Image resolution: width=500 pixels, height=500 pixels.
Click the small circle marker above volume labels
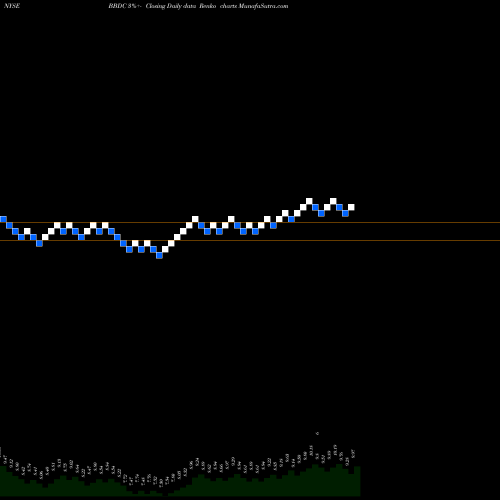(x=317, y=433)
